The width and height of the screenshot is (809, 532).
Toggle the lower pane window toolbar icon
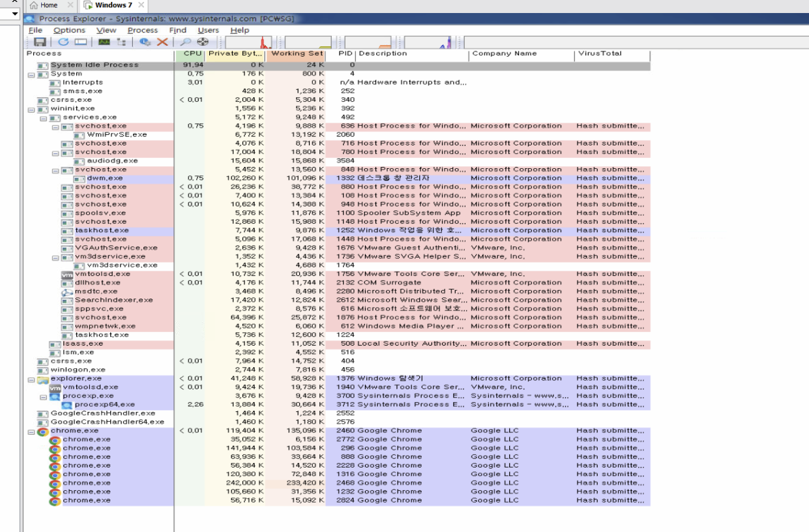[80, 42]
